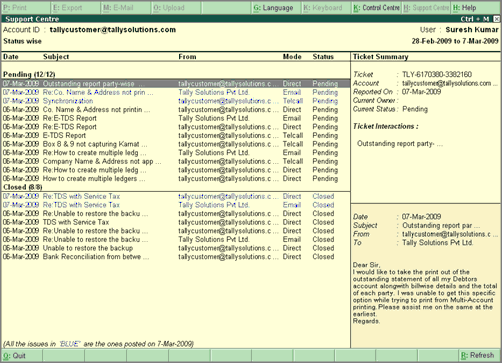The height and width of the screenshot is (363, 502).
Task: Select 'Co. Name & Address not printin' ticket
Action: point(176,110)
